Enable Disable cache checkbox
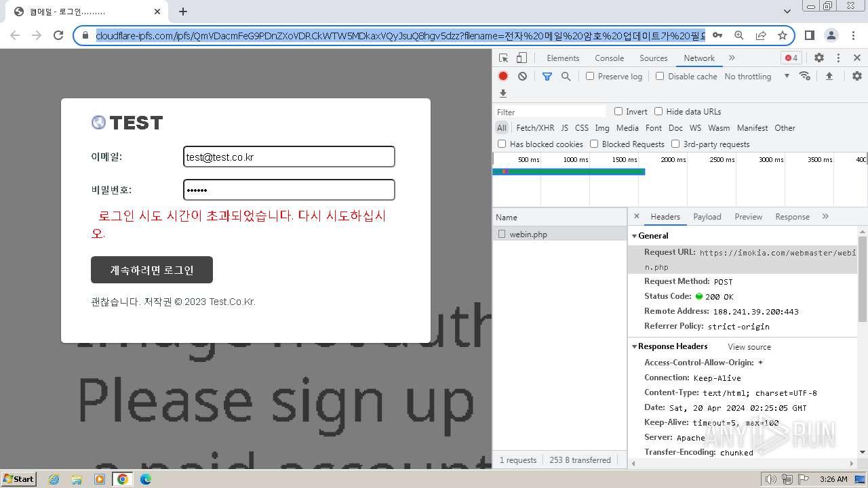This screenshot has height=488, width=868. click(660, 76)
